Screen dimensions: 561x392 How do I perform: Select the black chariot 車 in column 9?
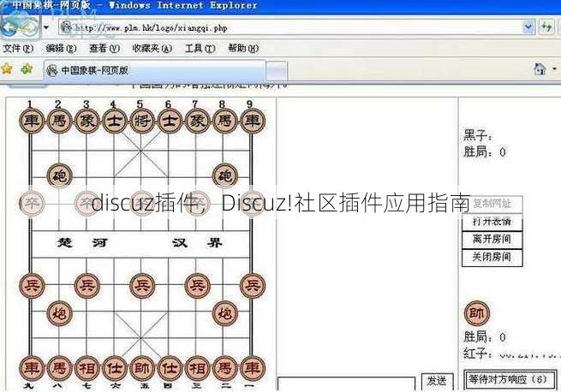click(x=253, y=121)
